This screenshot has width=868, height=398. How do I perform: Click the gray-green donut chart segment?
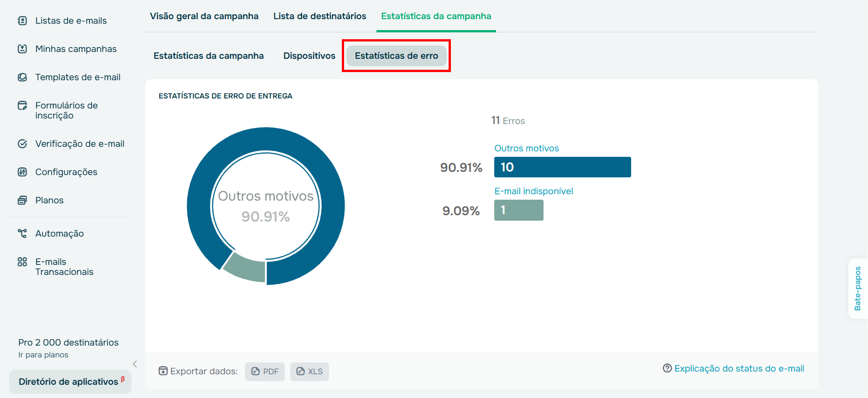(x=246, y=269)
